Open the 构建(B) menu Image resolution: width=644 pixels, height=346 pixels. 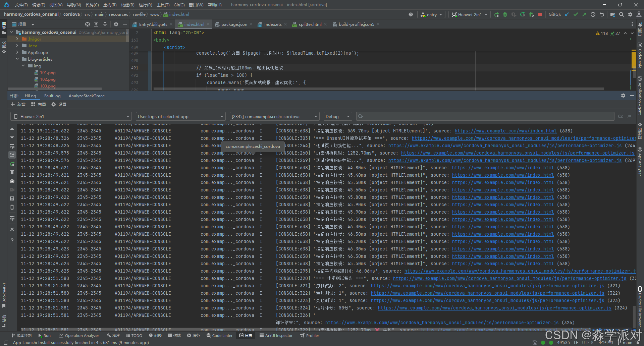[x=127, y=5]
